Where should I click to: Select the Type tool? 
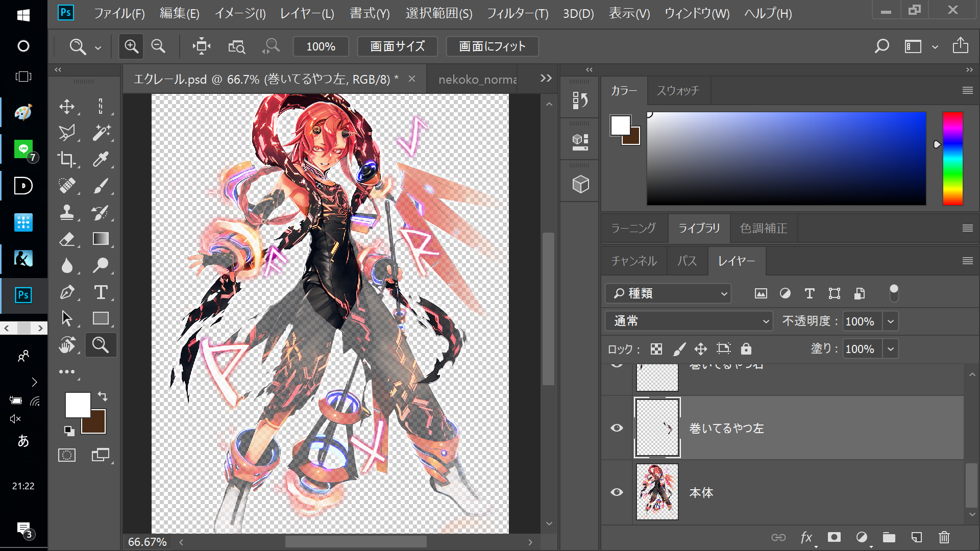pos(101,292)
